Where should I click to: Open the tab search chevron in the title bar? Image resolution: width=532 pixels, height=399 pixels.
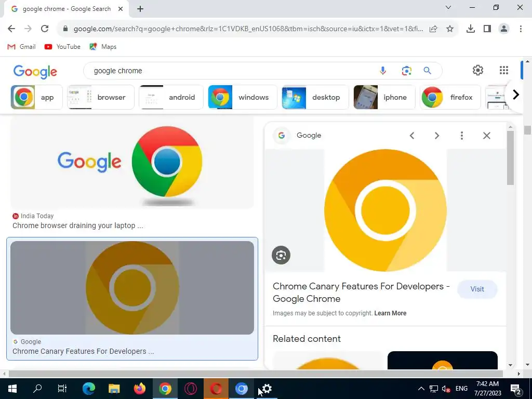click(448, 7)
